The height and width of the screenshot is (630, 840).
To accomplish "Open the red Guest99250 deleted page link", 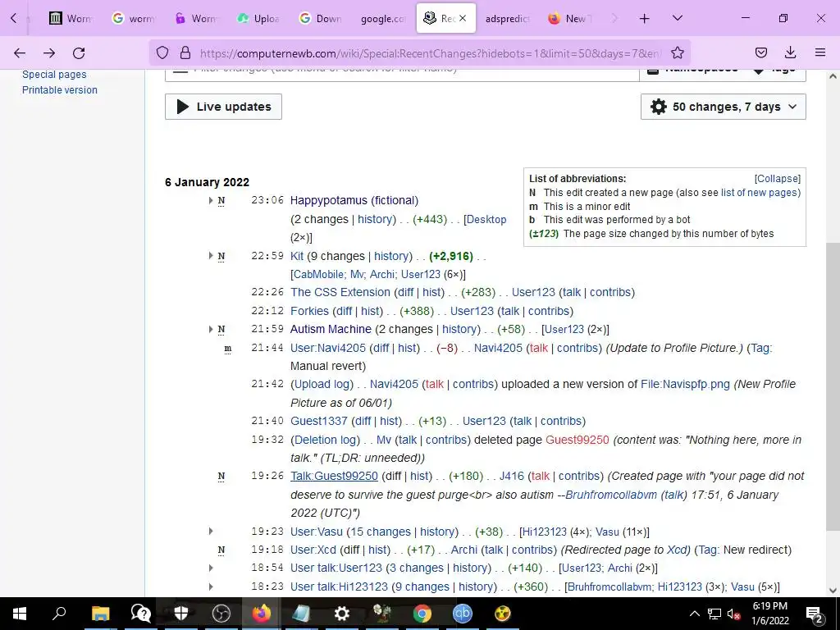I will (x=577, y=440).
